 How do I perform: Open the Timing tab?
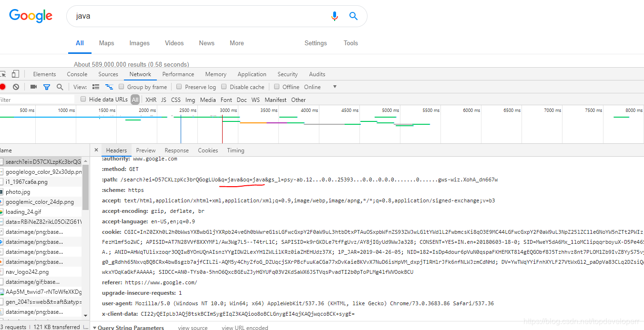point(235,150)
